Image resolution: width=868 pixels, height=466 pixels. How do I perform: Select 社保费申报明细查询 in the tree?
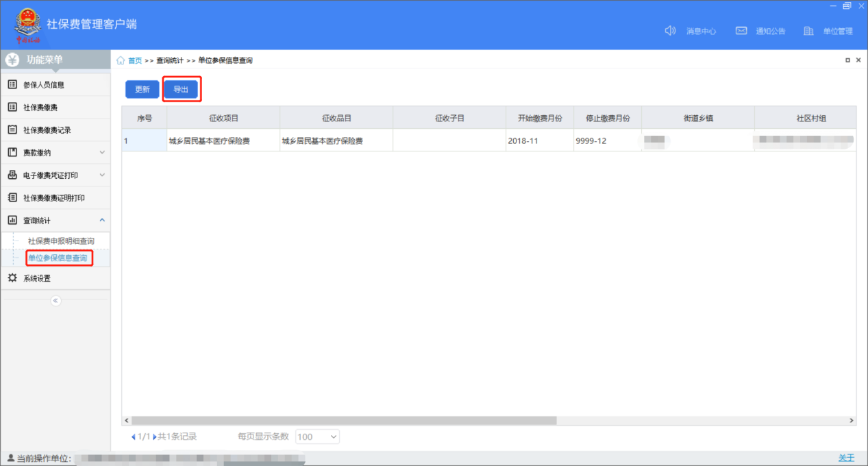(x=61, y=241)
